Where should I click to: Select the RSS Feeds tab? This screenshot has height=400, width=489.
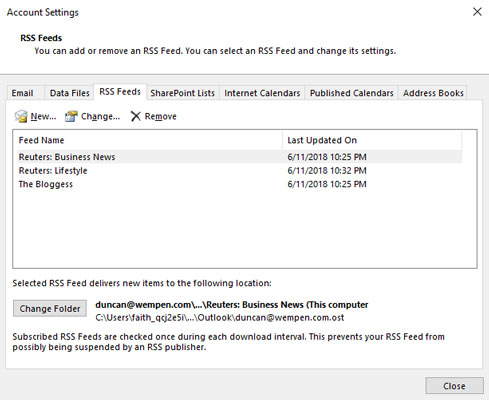coord(120,92)
